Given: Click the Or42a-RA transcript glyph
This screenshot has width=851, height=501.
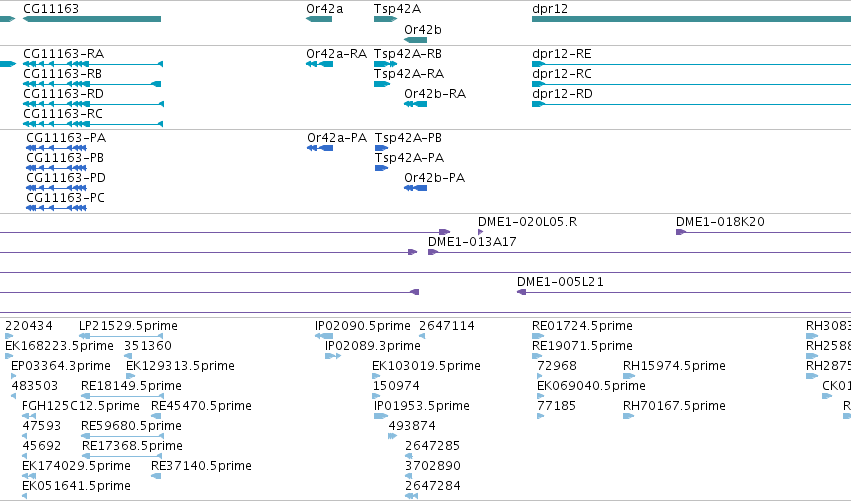Looking at the screenshot, I should click(x=320, y=64).
